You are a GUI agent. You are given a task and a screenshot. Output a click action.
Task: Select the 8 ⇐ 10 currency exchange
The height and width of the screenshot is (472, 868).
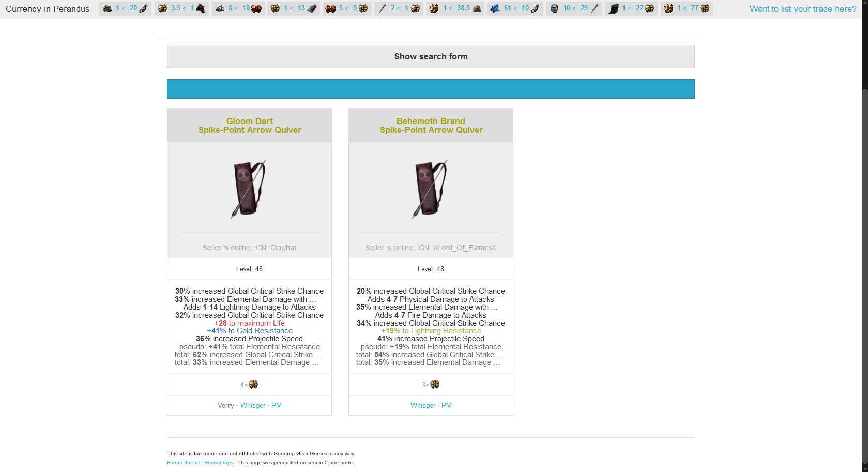238,8
